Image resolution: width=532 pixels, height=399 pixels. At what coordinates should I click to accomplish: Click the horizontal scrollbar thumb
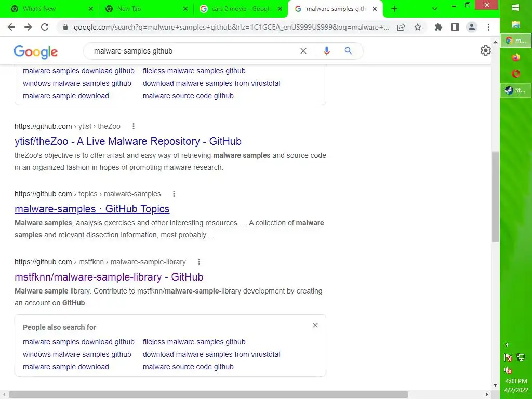(x=208, y=395)
